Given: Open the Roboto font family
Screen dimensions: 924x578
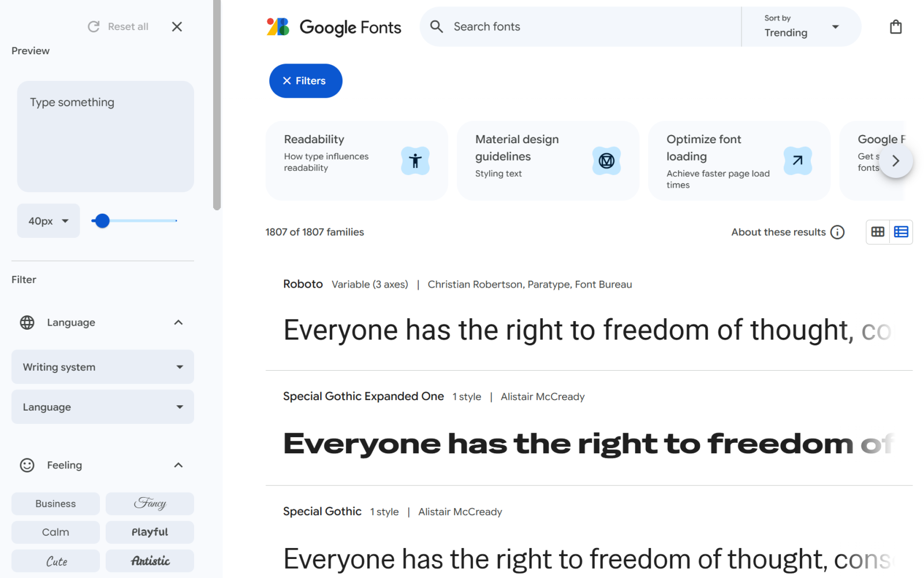Looking at the screenshot, I should pyautogui.click(x=303, y=284).
